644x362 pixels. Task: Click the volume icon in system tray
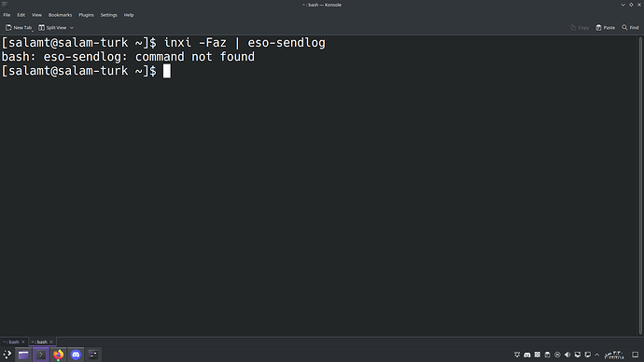click(x=567, y=355)
